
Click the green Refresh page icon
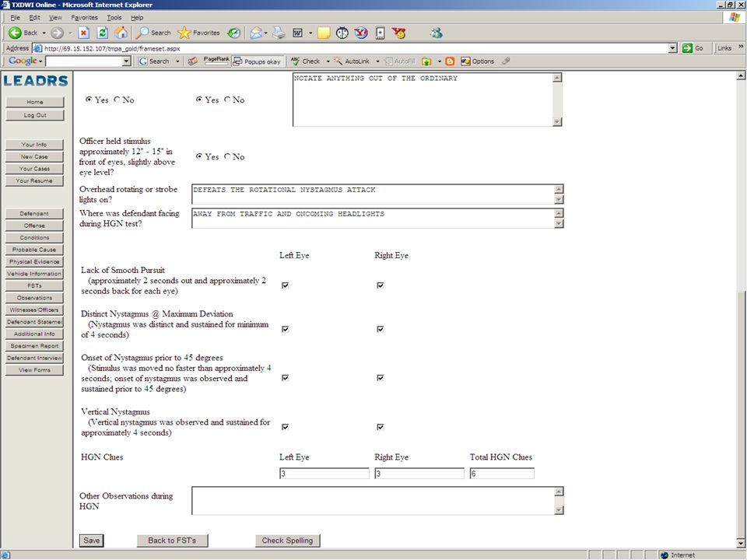102,33
